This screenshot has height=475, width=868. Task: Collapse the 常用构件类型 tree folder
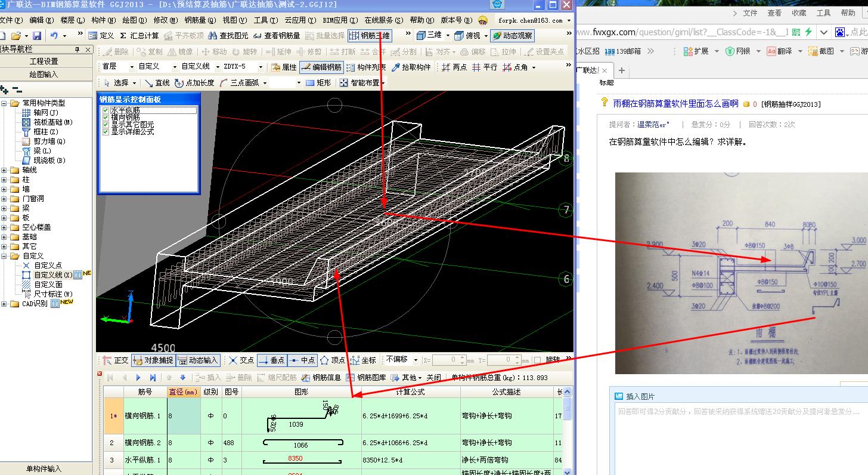coord(5,103)
